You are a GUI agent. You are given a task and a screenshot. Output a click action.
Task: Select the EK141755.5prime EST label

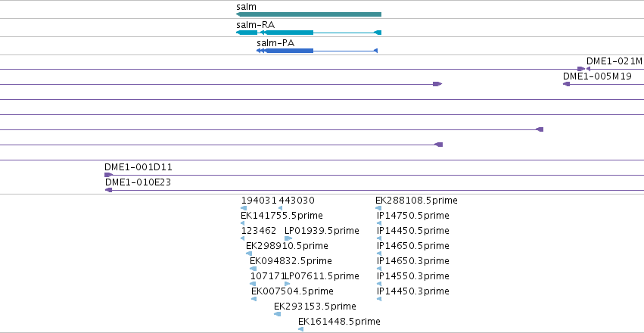[x=282, y=216]
